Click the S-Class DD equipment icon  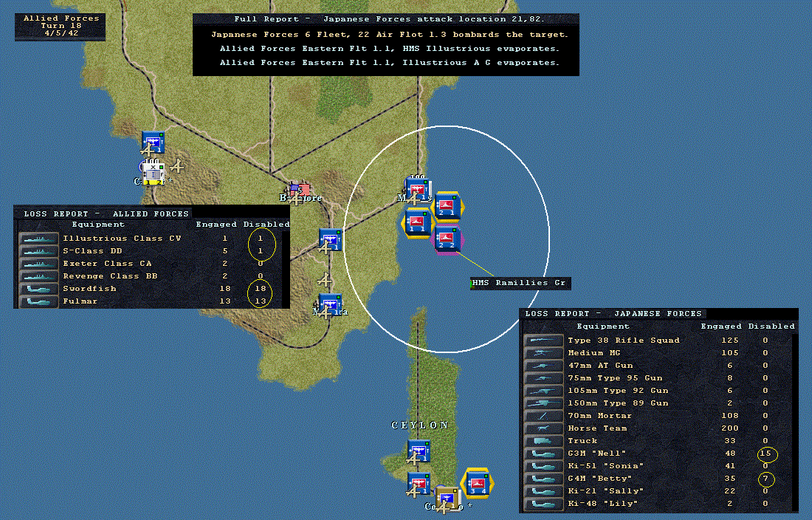(39, 251)
